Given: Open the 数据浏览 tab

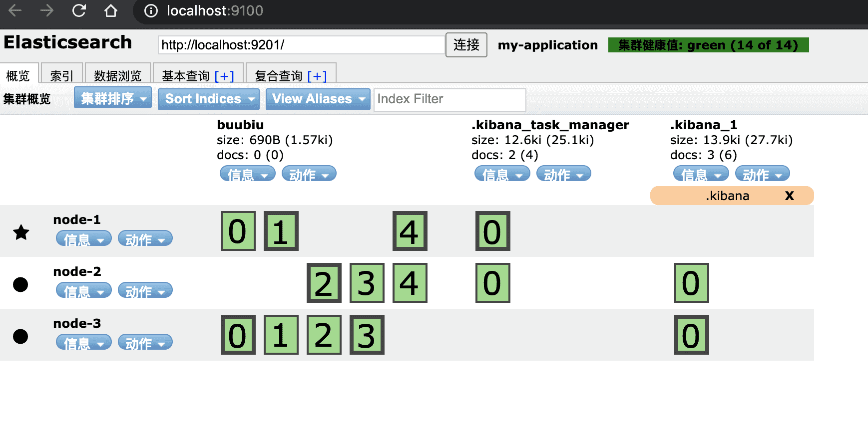Looking at the screenshot, I should tap(118, 76).
